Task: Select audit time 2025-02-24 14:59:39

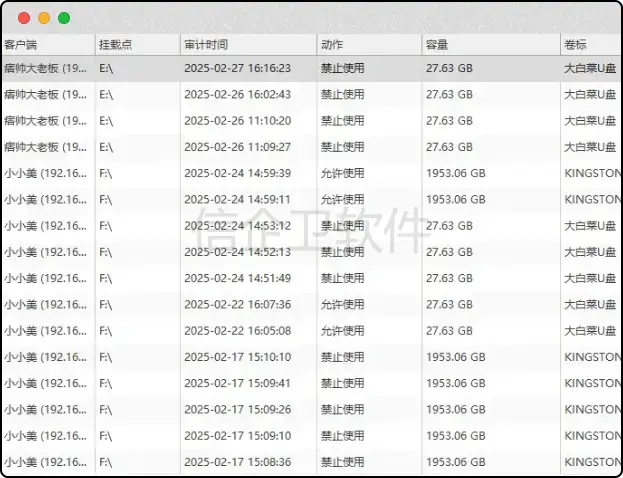Action: [x=238, y=173]
